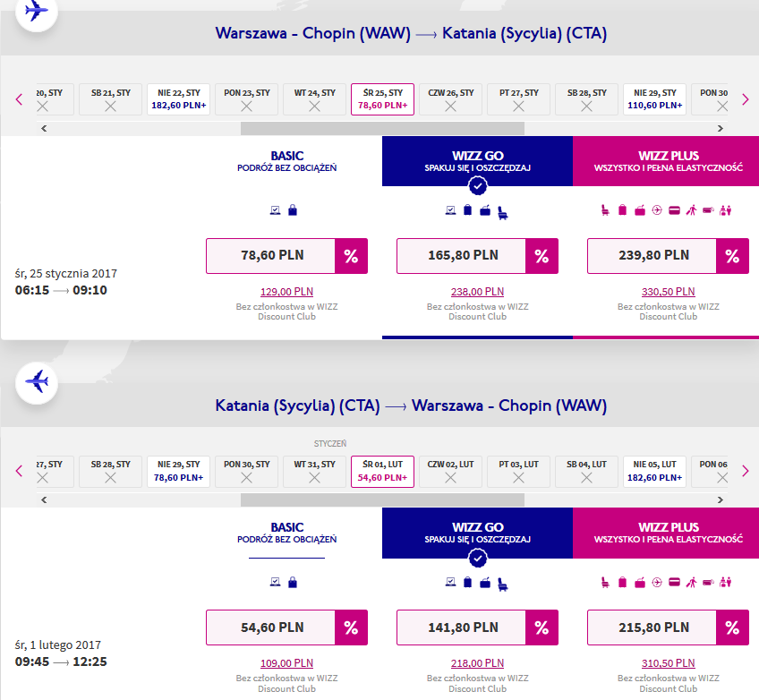The width and height of the screenshot is (759, 700).
Task: Select return date NIE 05, LUT
Action: tap(654, 472)
